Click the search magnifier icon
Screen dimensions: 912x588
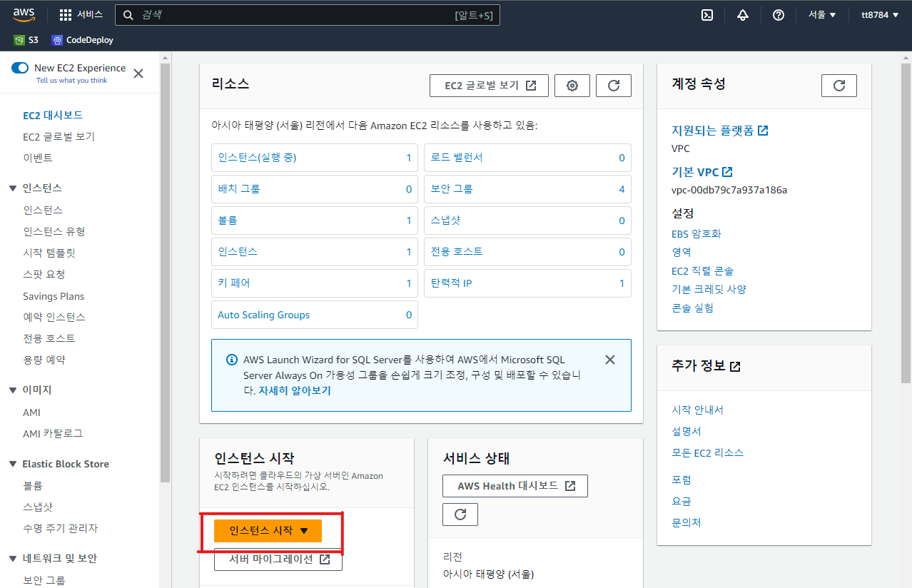click(x=129, y=15)
